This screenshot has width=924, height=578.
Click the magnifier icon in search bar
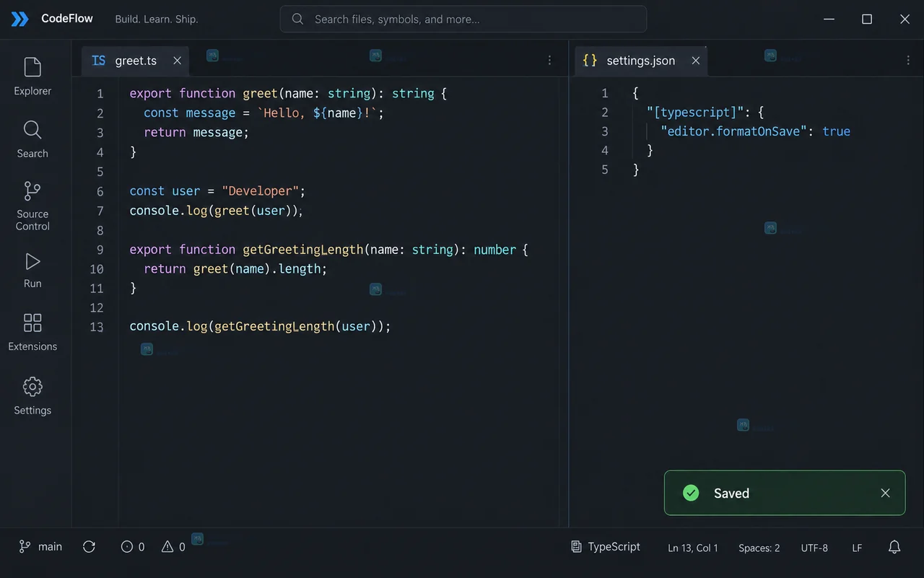pos(297,19)
